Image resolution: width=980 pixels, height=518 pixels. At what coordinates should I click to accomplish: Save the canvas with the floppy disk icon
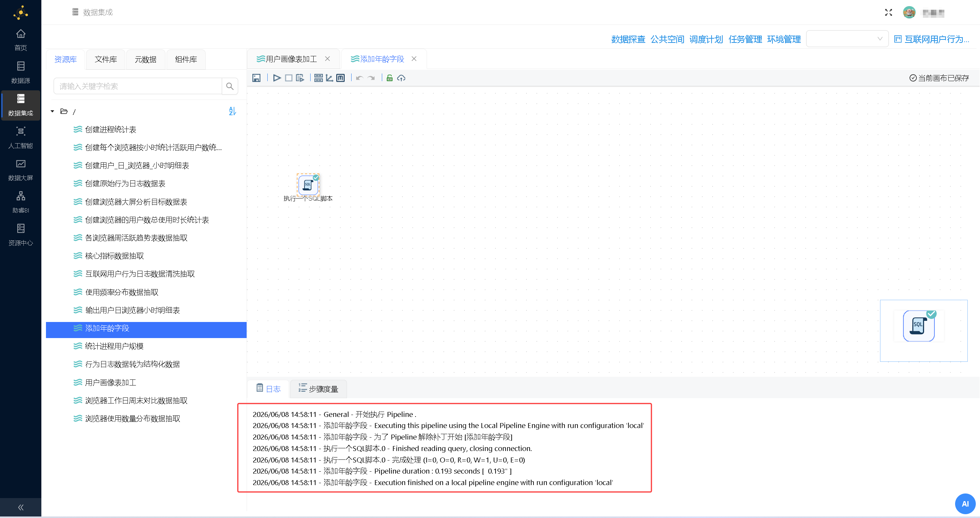click(256, 78)
